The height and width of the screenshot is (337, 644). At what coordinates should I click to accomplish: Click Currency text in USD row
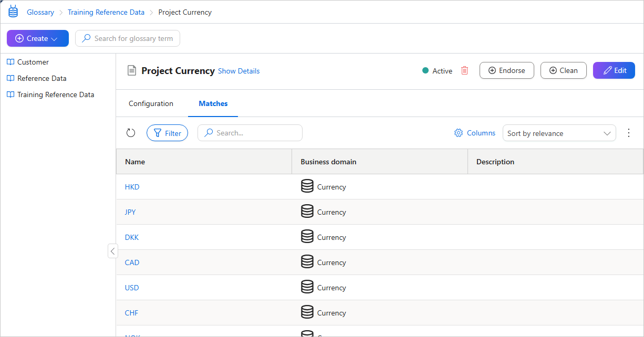pyautogui.click(x=331, y=288)
